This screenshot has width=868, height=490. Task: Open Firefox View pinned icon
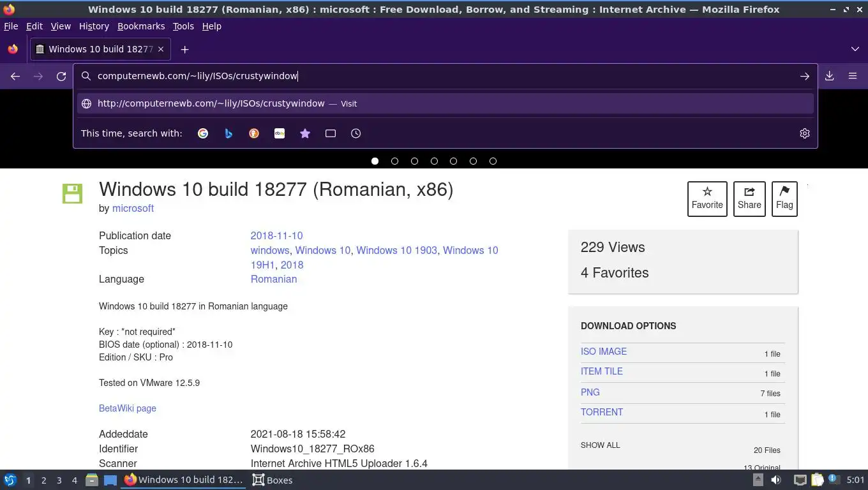point(13,49)
